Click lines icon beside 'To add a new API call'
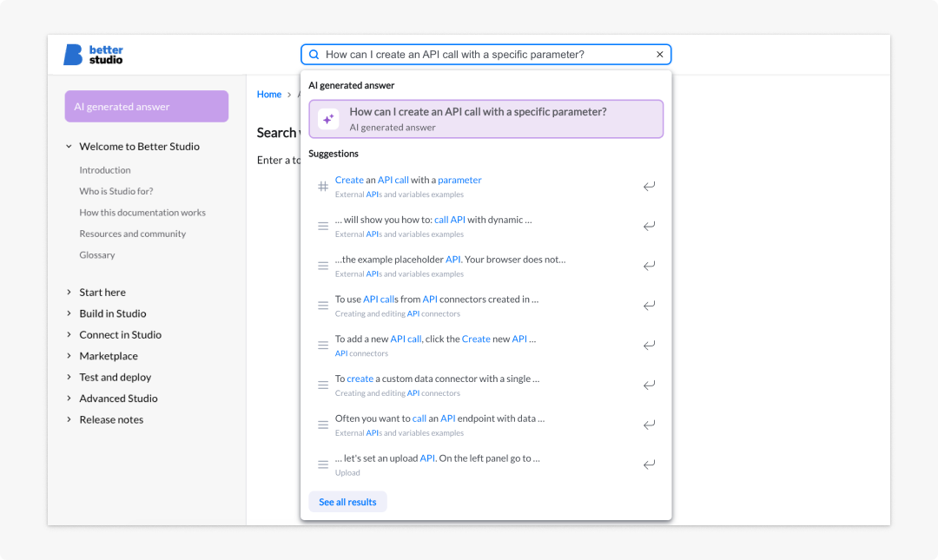This screenshot has width=938, height=560. coord(323,346)
